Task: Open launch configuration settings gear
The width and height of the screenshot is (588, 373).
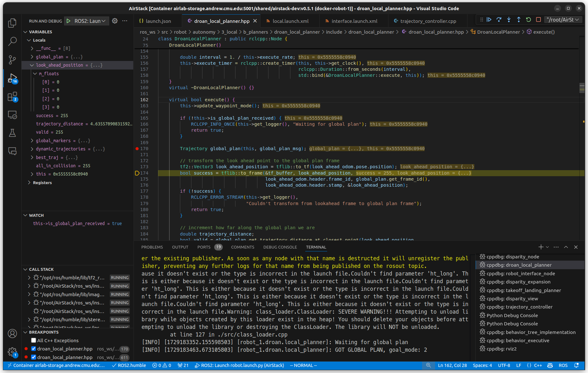Action: 115,21
